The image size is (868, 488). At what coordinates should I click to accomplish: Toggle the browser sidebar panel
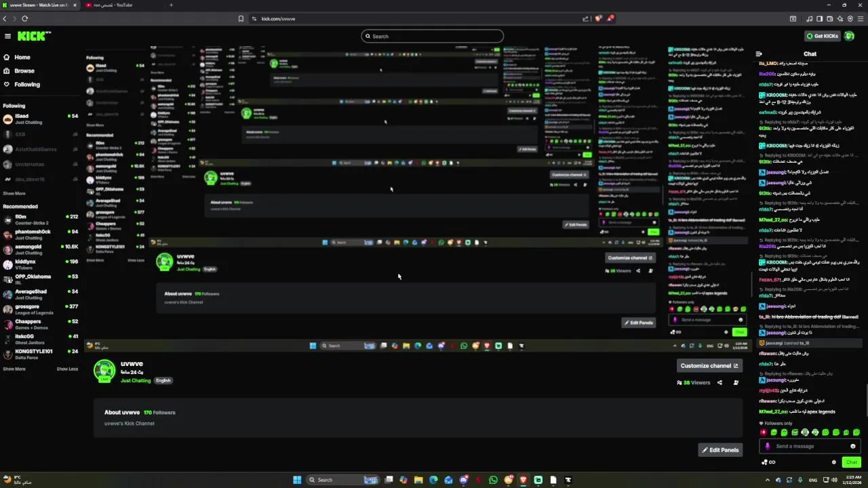(819, 18)
